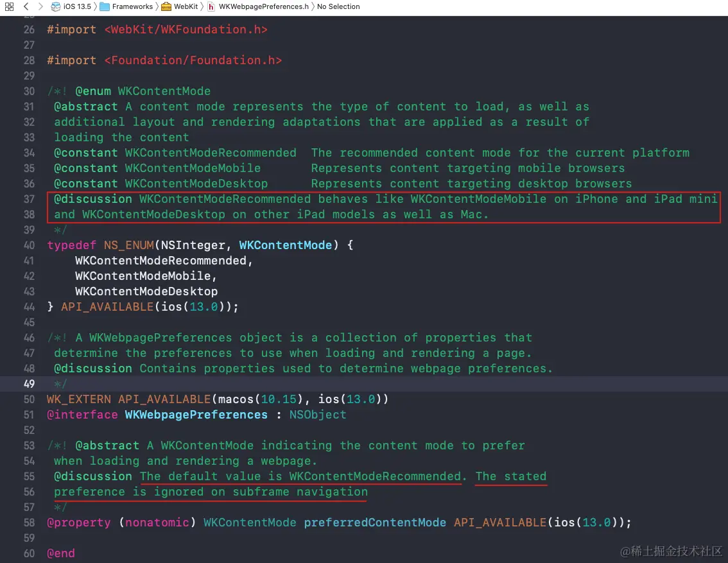Click the WKContentModeMobile enum case on line 42
The width and height of the screenshot is (728, 563).
(x=143, y=275)
